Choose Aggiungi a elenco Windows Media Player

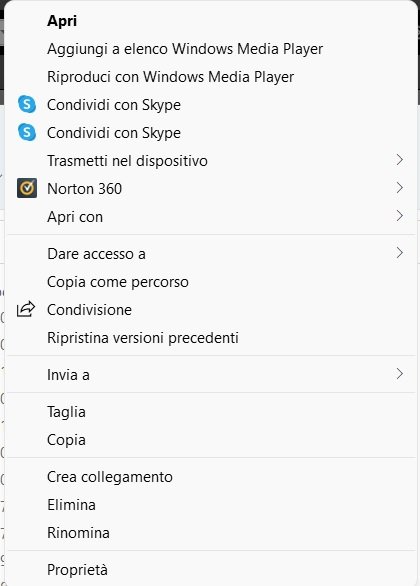pos(185,49)
